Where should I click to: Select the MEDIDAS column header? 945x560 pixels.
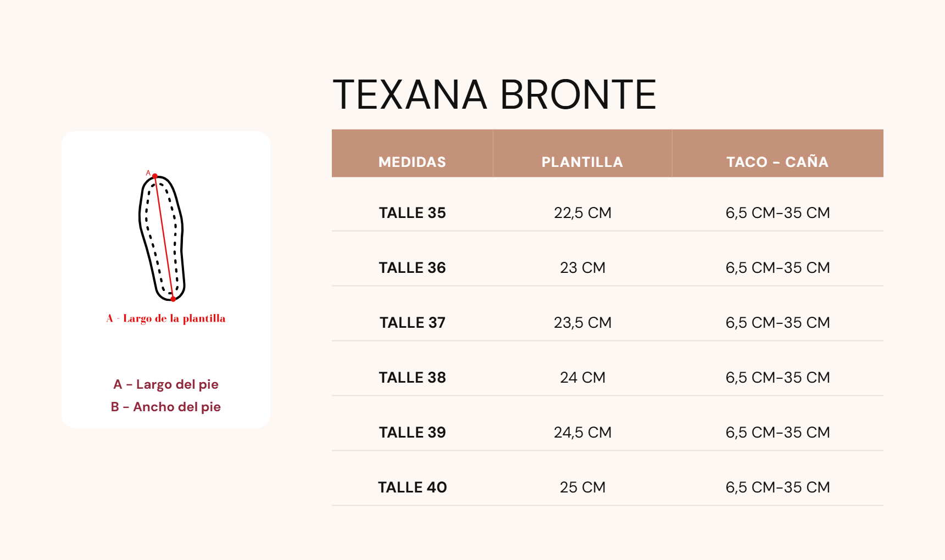[x=412, y=162]
